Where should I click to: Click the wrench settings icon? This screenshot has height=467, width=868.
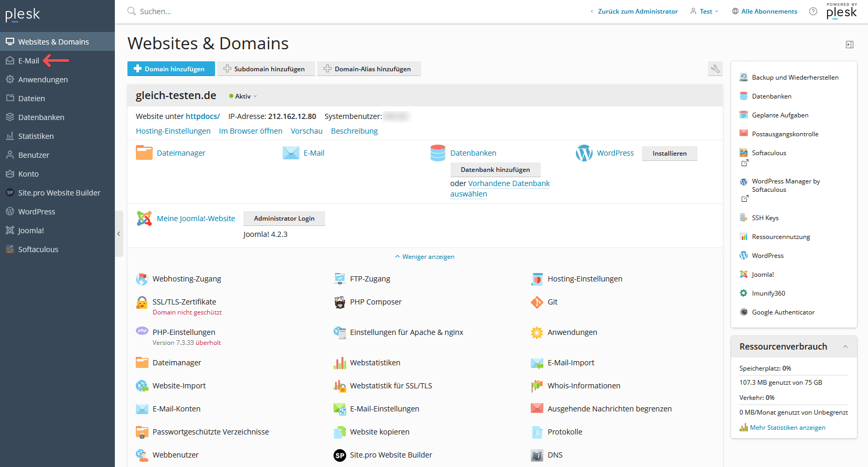[715, 69]
